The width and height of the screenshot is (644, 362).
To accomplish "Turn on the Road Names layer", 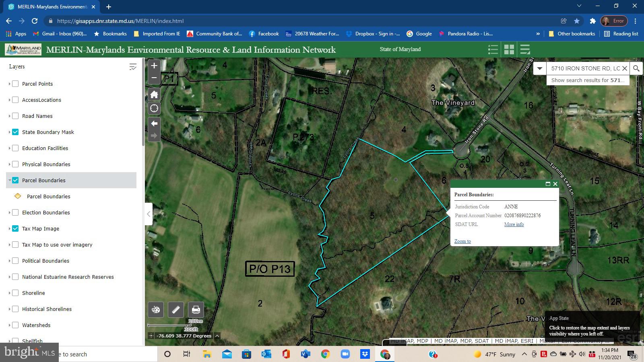I will point(15,116).
